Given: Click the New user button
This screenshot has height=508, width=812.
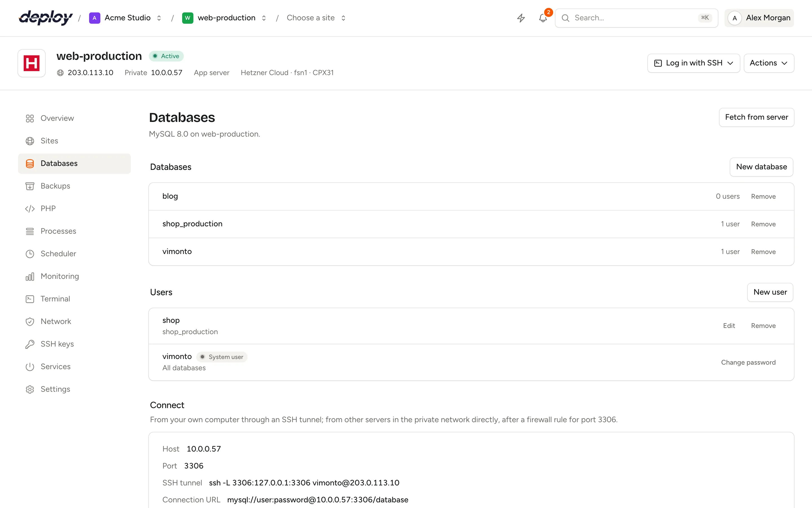Looking at the screenshot, I should coord(770,292).
